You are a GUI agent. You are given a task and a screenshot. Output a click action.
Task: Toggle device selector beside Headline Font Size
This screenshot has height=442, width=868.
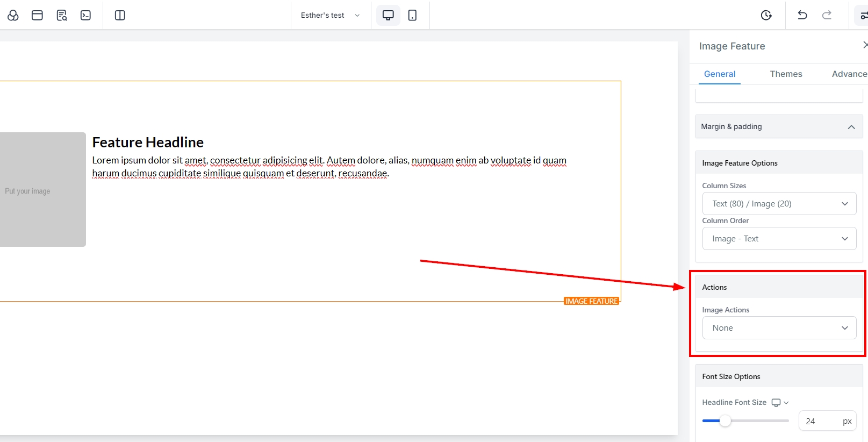point(780,403)
